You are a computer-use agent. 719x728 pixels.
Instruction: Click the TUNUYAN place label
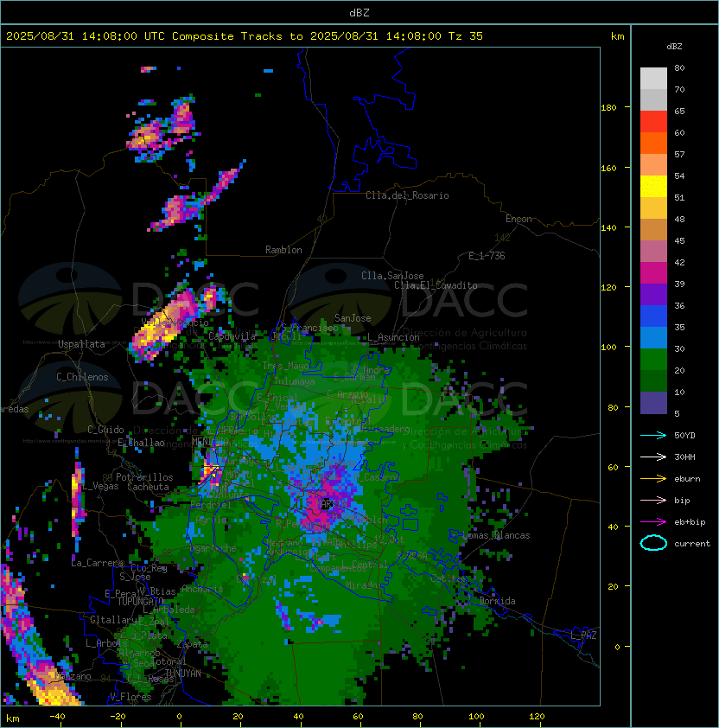[x=183, y=674]
